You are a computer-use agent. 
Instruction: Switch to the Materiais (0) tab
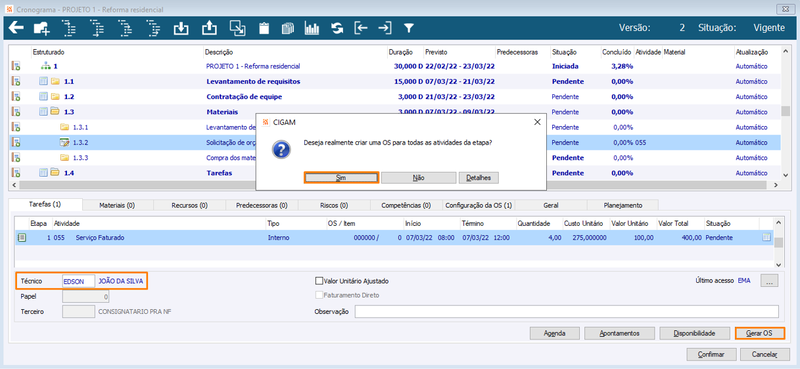[117, 205]
